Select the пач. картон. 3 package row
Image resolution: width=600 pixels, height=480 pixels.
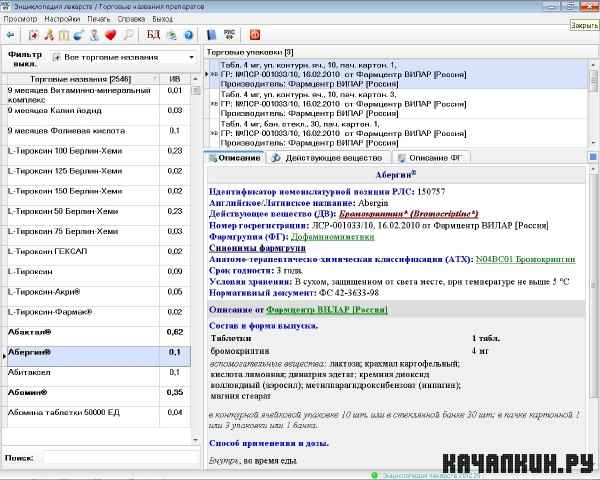tap(396, 104)
